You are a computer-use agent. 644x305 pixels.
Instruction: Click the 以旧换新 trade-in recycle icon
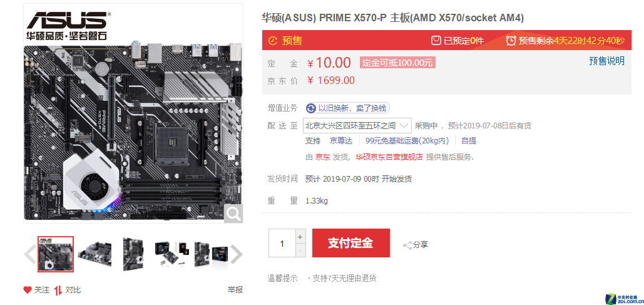[311, 108]
